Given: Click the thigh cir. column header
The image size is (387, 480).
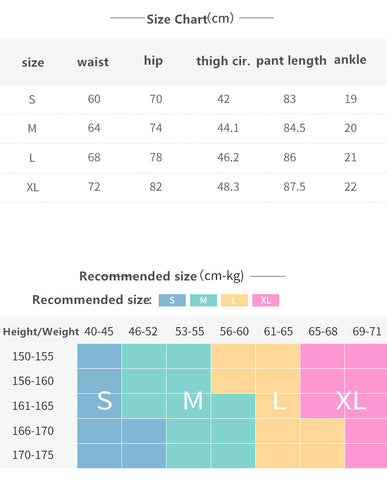Looking at the screenshot, I should coord(223,61).
